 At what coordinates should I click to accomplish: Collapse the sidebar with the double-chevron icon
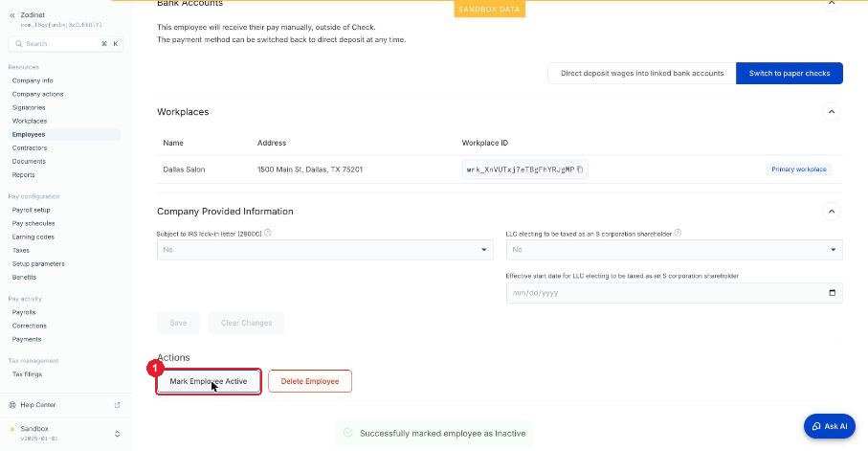click(12, 15)
